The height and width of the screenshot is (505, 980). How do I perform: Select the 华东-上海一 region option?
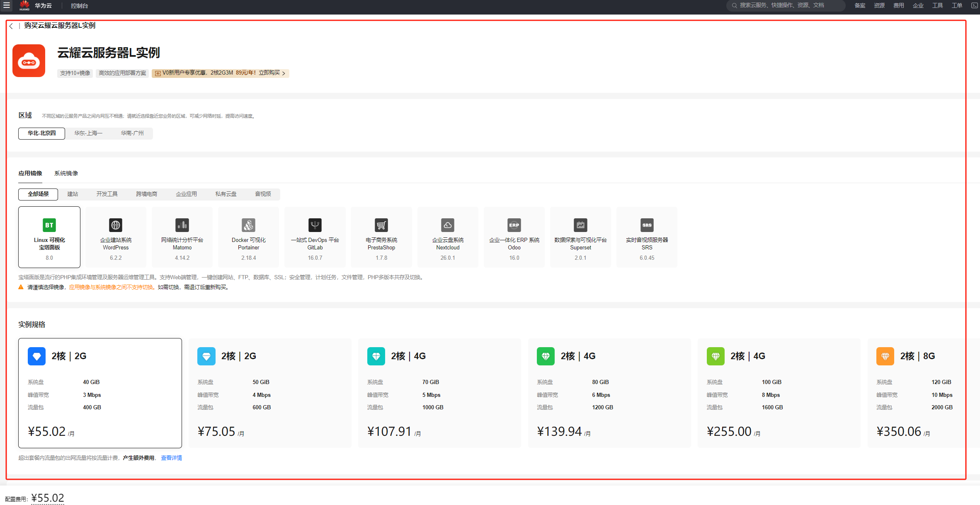click(x=88, y=133)
